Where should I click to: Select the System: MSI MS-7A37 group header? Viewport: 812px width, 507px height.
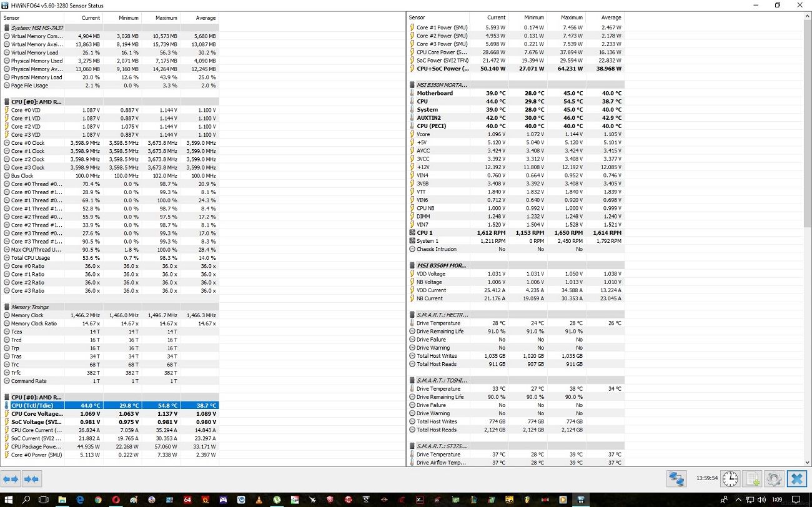[110, 27]
